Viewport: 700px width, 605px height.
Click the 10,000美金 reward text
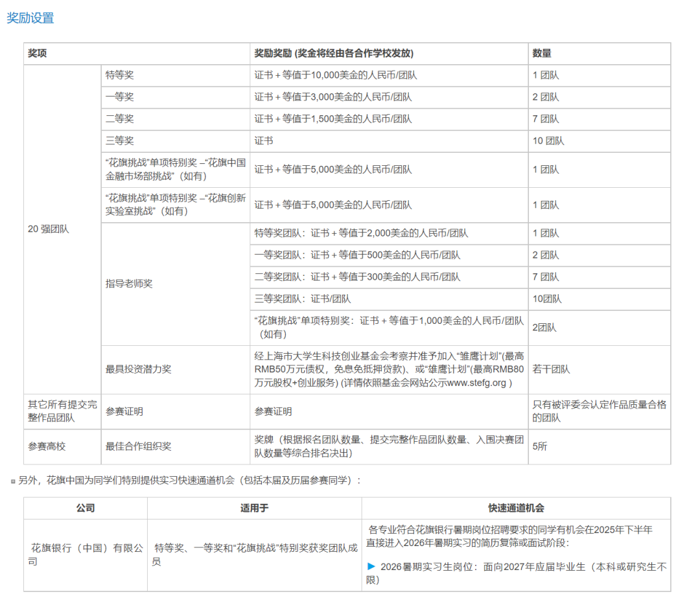pos(334,75)
